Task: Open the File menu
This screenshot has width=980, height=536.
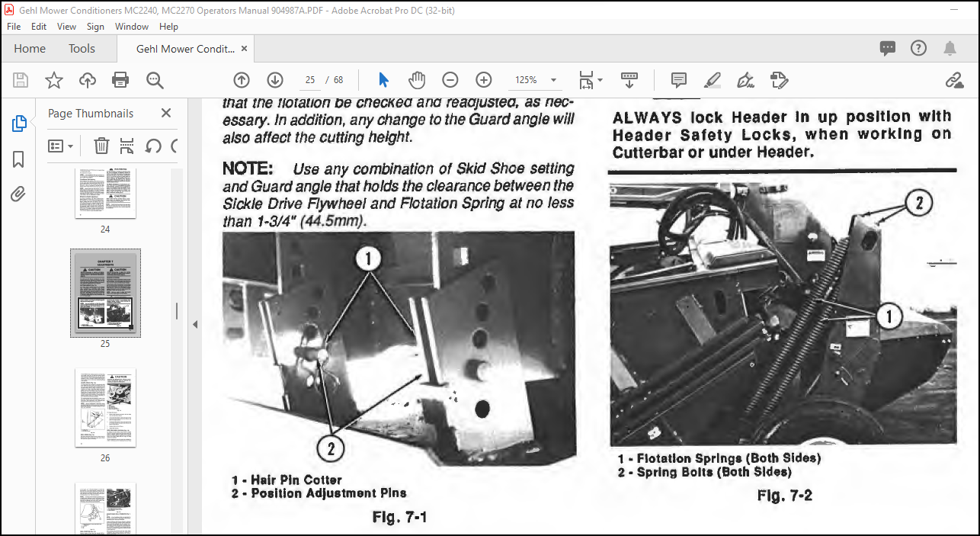Action: point(14,26)
